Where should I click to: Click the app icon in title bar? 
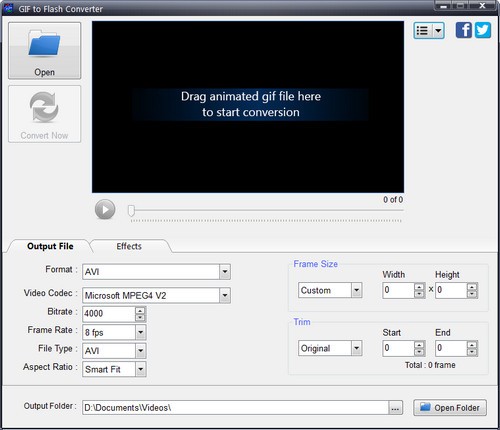click(x=8, y=8)
